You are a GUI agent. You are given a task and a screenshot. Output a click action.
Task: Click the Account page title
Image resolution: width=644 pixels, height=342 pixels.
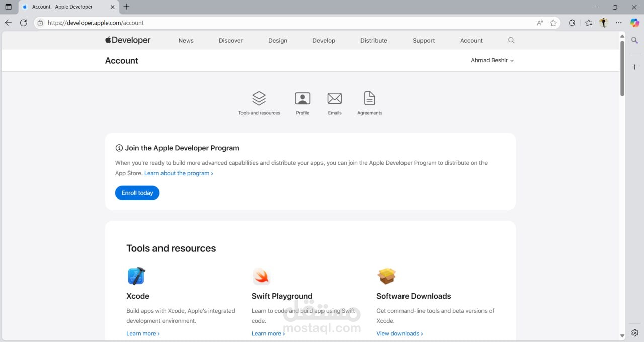[x=121, y=61]
